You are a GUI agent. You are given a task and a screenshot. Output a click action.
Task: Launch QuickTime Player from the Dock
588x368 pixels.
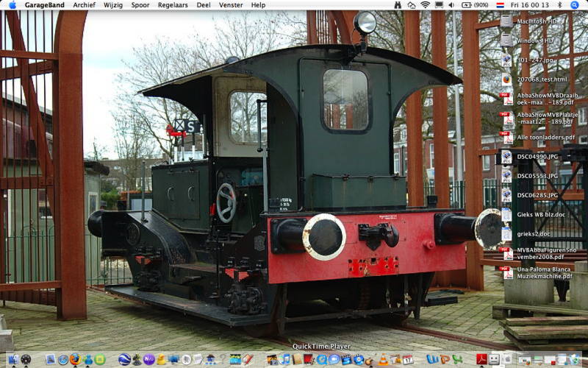coord(322,360)
